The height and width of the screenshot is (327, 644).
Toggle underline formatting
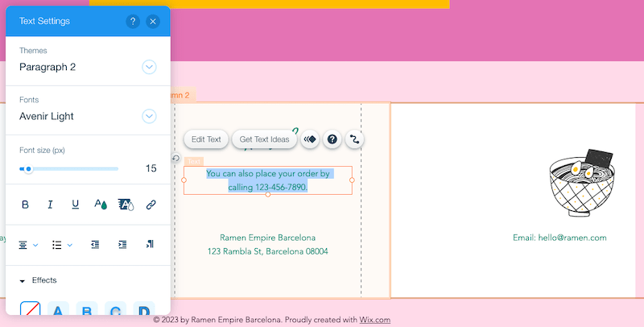click(75, 205)
